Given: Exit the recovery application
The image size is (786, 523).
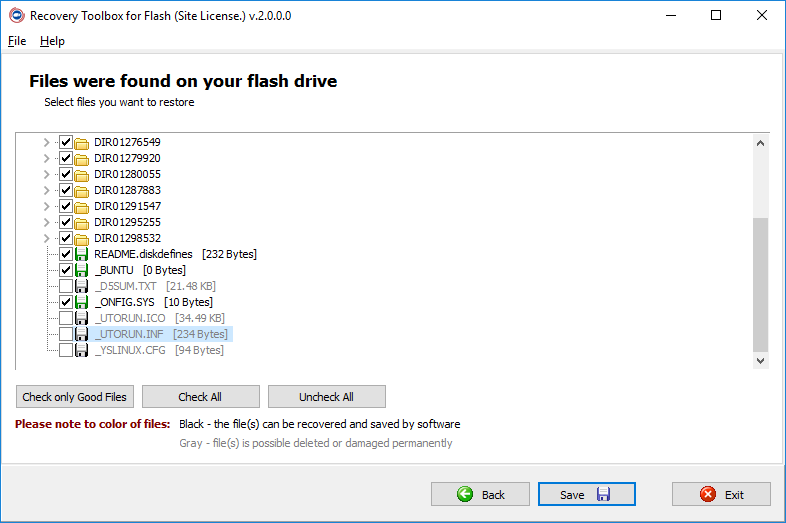Looking at the screenshot, I should (x=721, y=494).
